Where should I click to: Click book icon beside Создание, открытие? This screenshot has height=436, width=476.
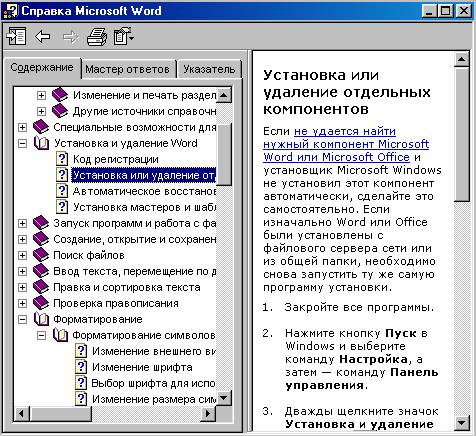pos(41,239)
